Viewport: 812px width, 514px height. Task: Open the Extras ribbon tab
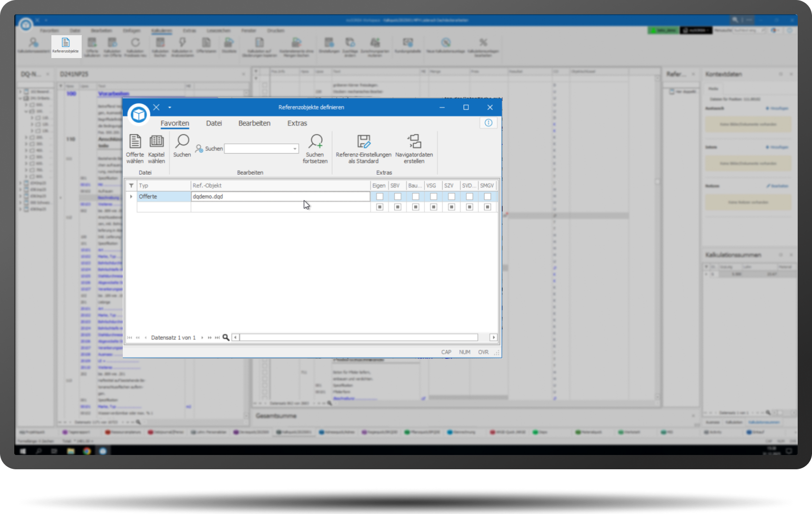297,123
